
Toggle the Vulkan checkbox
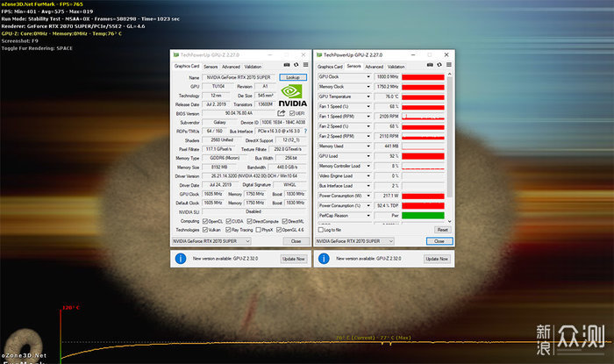click(x=204, y=230)
